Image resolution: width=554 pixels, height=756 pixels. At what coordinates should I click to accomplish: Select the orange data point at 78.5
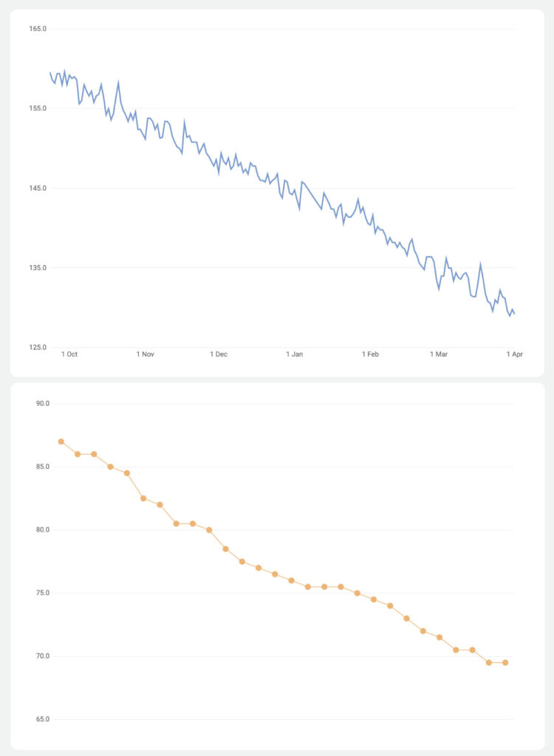(x=225, y=549)
